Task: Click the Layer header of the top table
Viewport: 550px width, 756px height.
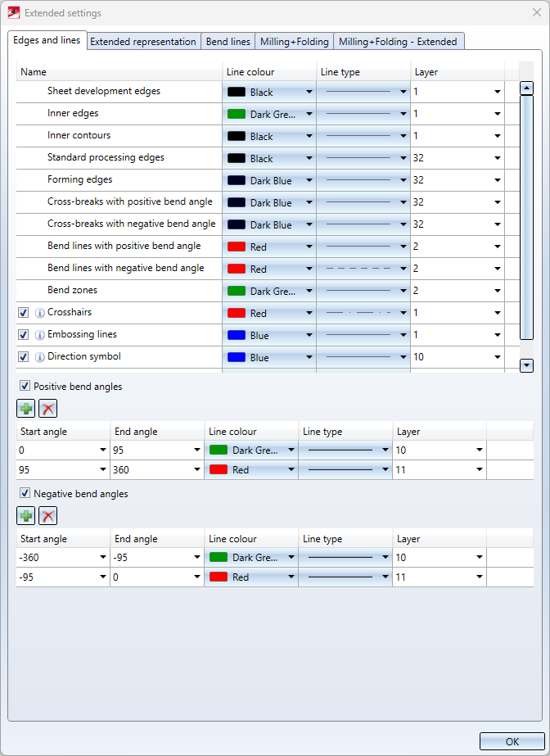Action: click(x=458, y=72)
